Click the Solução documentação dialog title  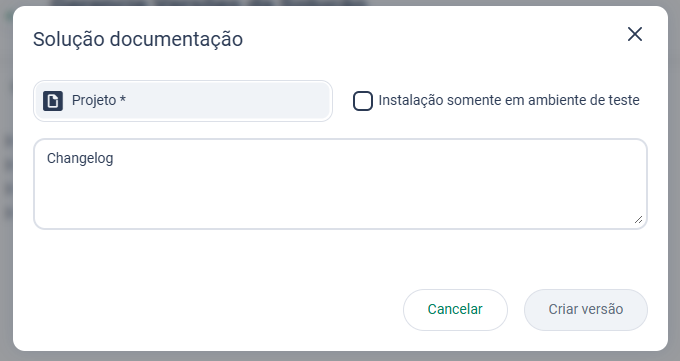(x=138, y=39)
